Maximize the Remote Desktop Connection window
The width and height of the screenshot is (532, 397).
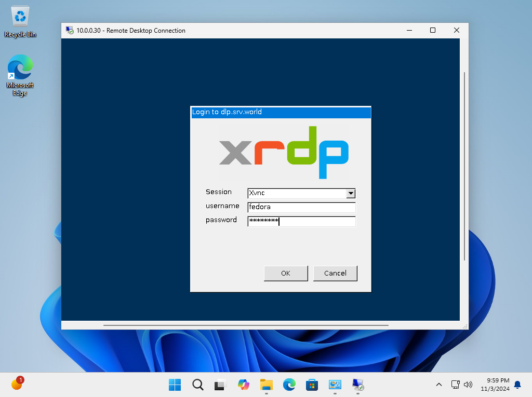coord(433,30)
